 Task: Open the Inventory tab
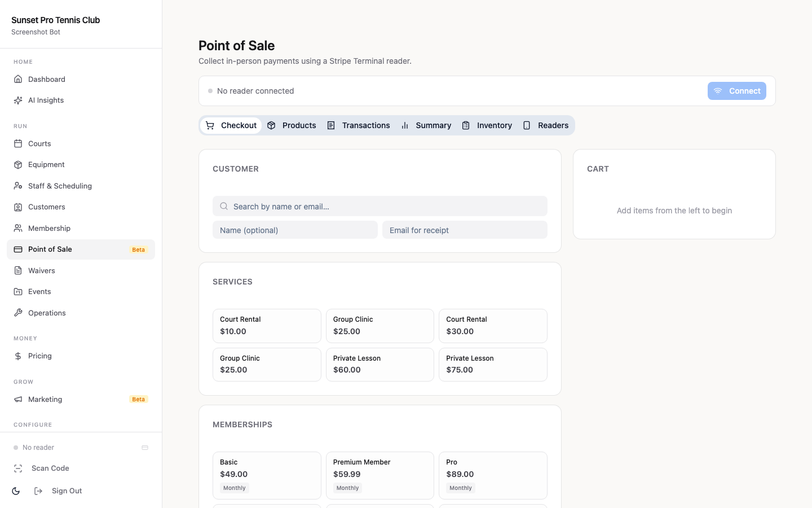[x=487, y=125]
